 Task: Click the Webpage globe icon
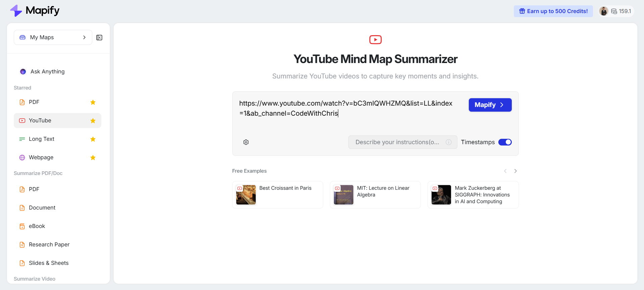click(x=22, y=158)
